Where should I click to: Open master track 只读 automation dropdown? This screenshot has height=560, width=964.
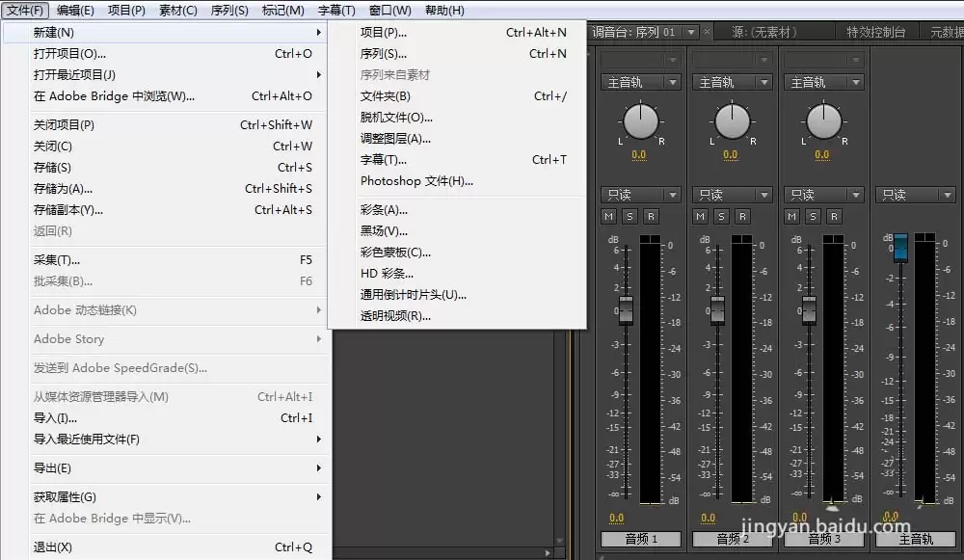[915, 195]
